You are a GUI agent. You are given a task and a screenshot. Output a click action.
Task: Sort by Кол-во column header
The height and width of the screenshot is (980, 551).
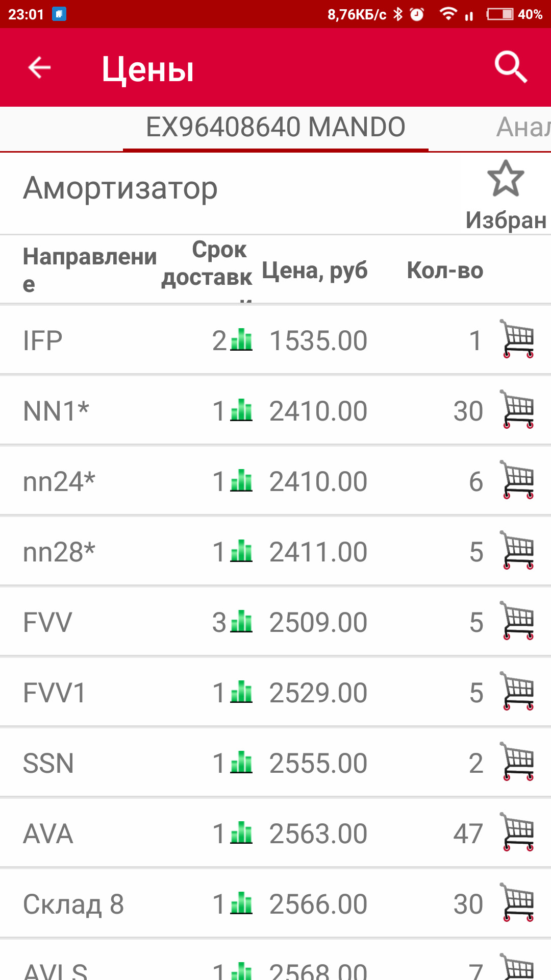click(x=445, y=271)
